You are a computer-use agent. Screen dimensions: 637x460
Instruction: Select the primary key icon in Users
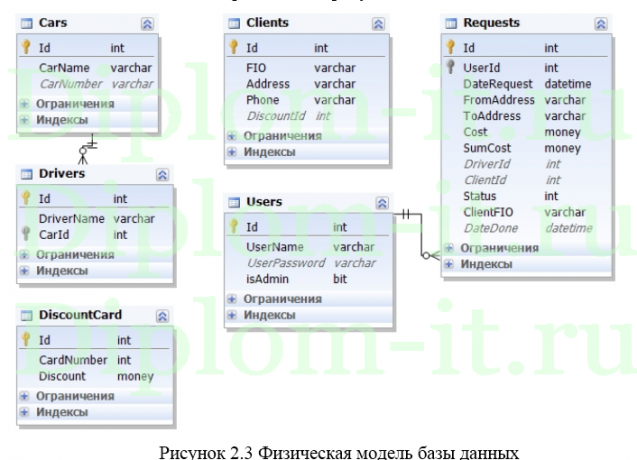234,226
